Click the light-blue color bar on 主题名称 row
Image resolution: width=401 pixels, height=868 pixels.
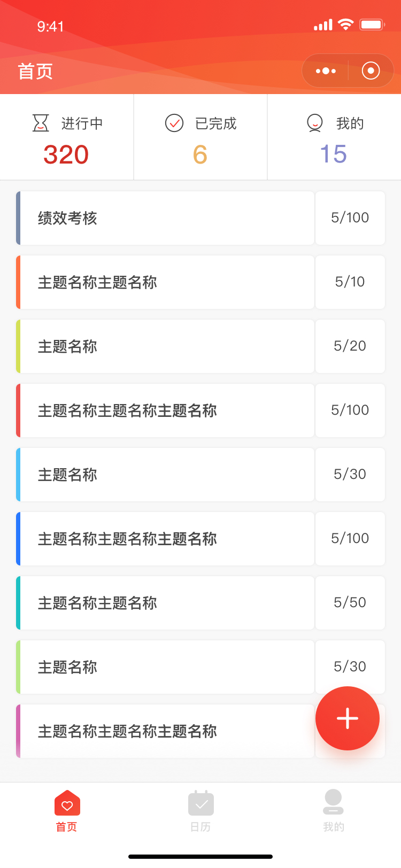(x=18, y=475)
